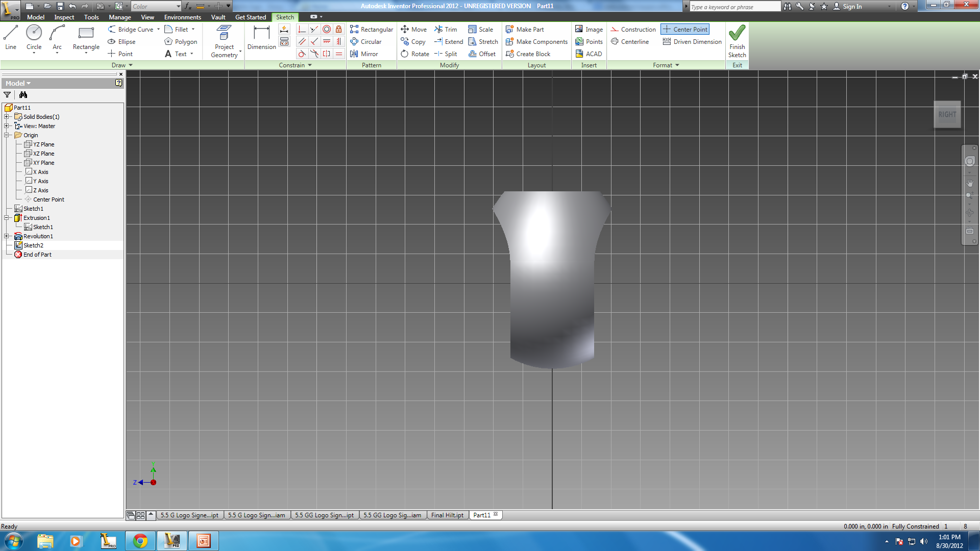Image resolution: width=980 pixels, height=551 pixels.
Task: Apply the Tangent constraint
Action: [x=302, y=54]
